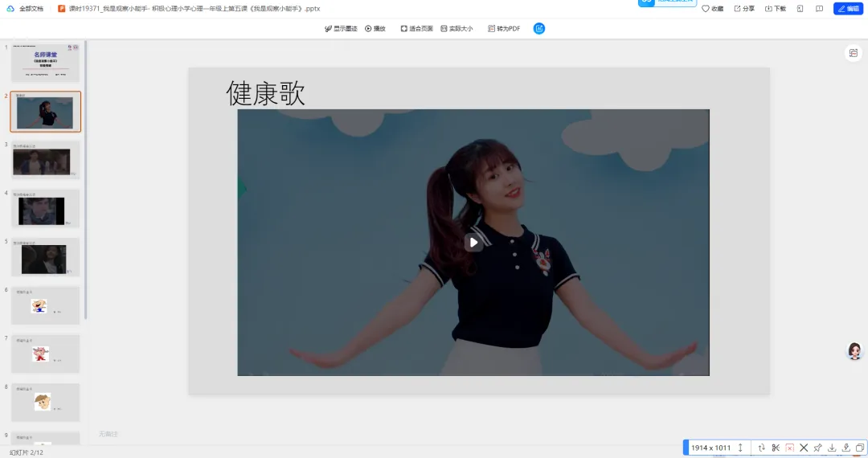Choose 适合页面 fit-to-page view
Viewport: 868px width, 458px height.
pos(417,29)
